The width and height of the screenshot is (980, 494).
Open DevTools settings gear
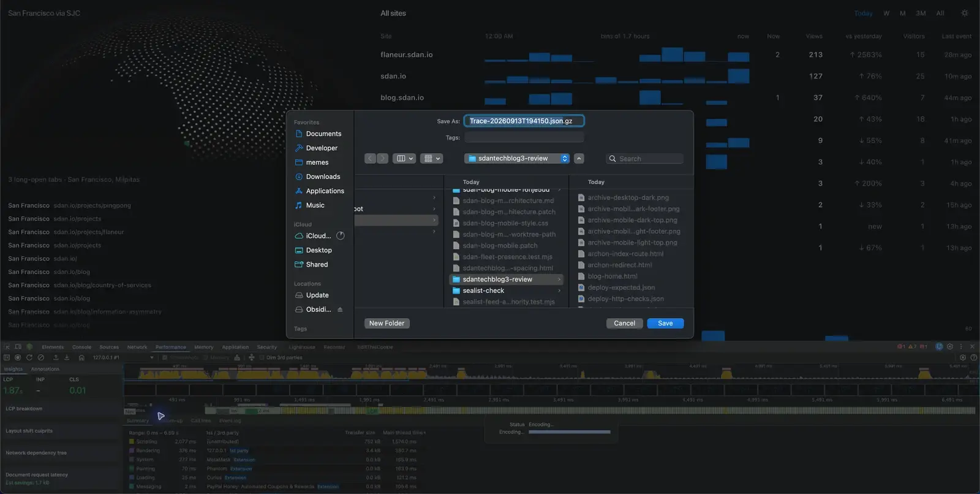950,346
